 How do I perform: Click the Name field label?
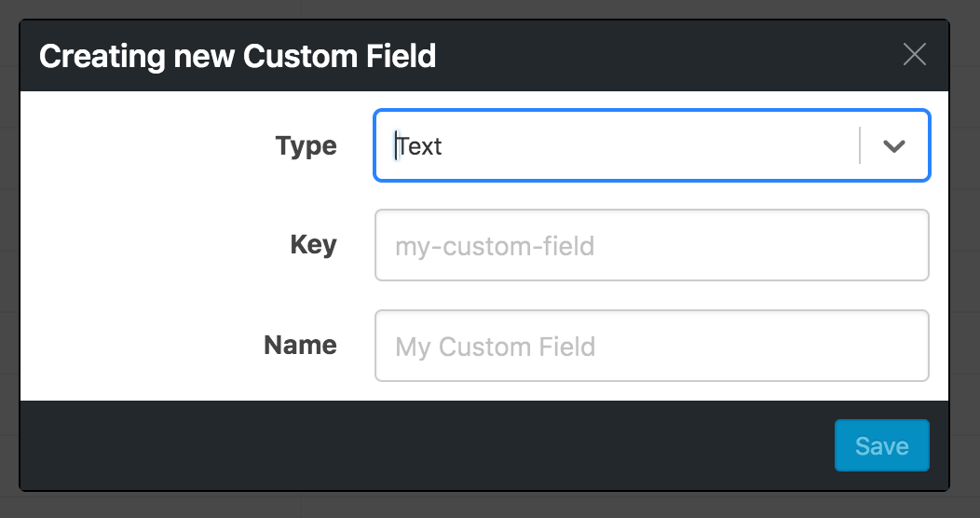tap(301, 345)
